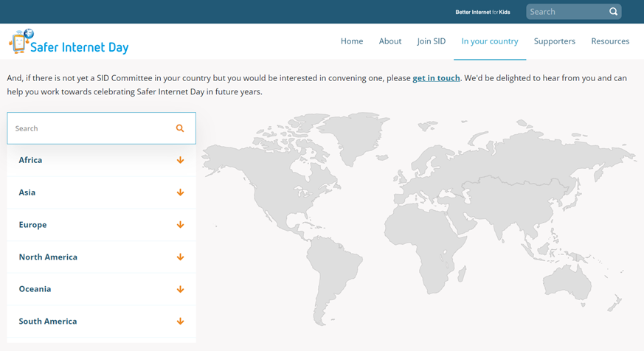Open the About menu item
The height and width of the screenshot is (351, 644).
pos(390,41)
